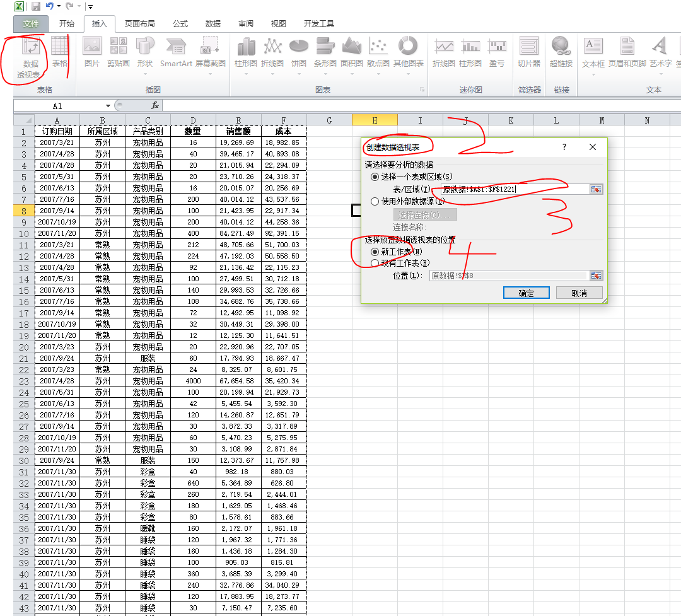Open the 文件 tab
Screen dimensions: 681x616
point(30,24)
